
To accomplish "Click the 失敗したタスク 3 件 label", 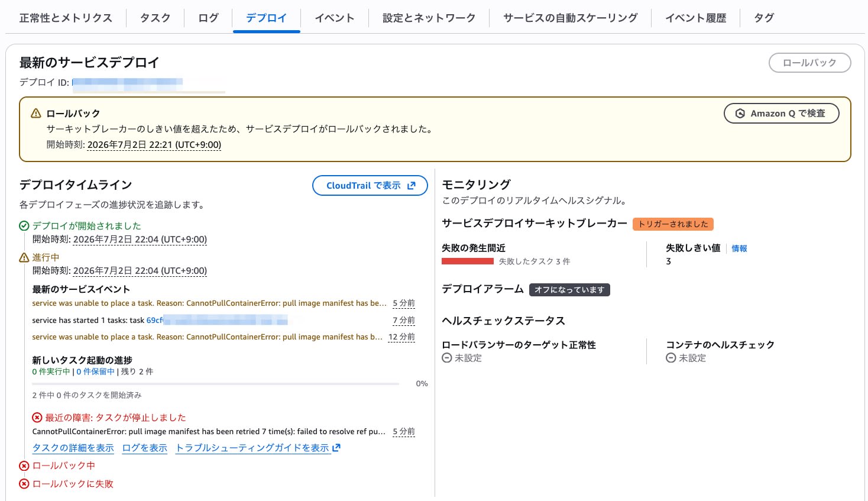I will [x=535, y=261].
